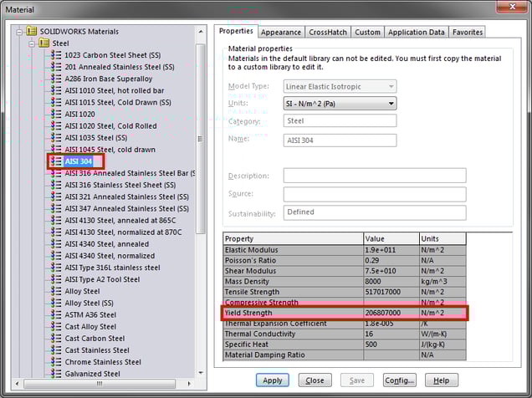The width and height of the screenshot is (532, 398).
Task: Click the material icon beside ASTM A36 Steel
Action: tap(56, 314)
